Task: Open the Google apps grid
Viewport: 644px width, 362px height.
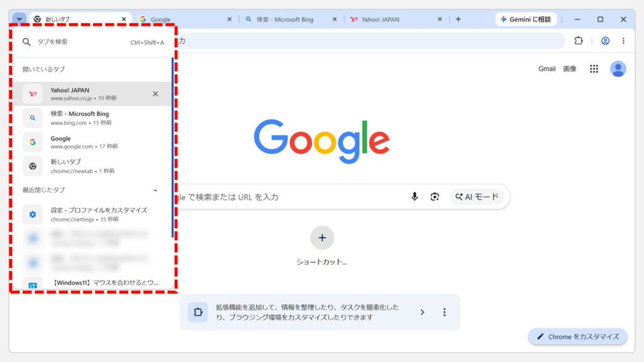Action: pos(594,69)
